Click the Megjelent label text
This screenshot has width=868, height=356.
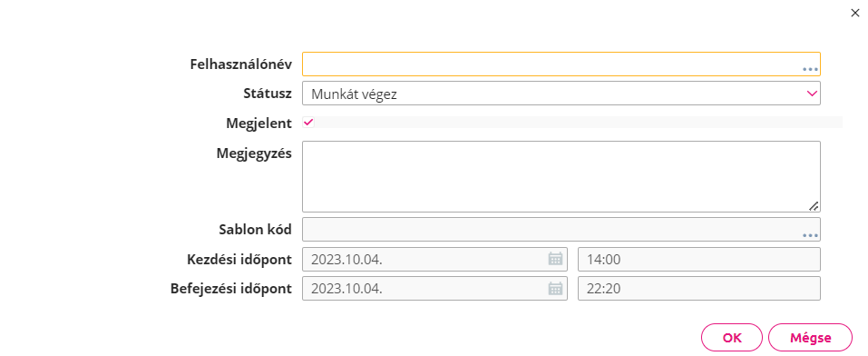(258, 124)
